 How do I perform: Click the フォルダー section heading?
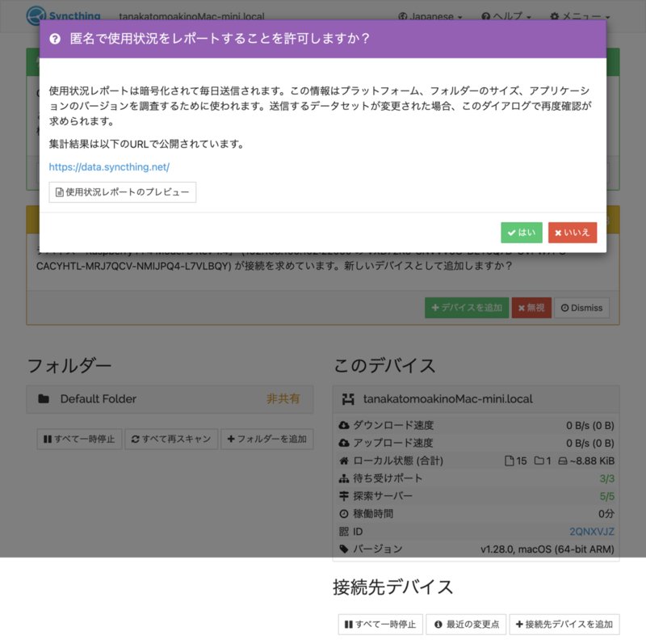[69, 366]
